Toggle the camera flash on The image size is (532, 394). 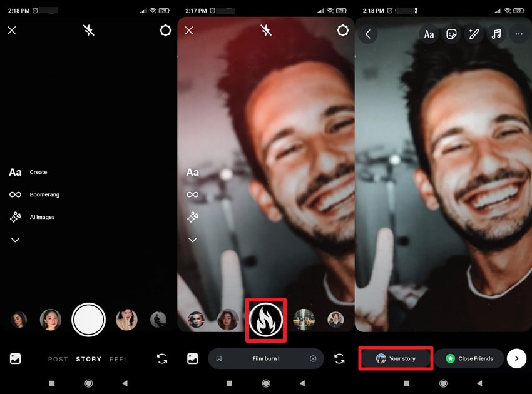(x=89, y=30)
